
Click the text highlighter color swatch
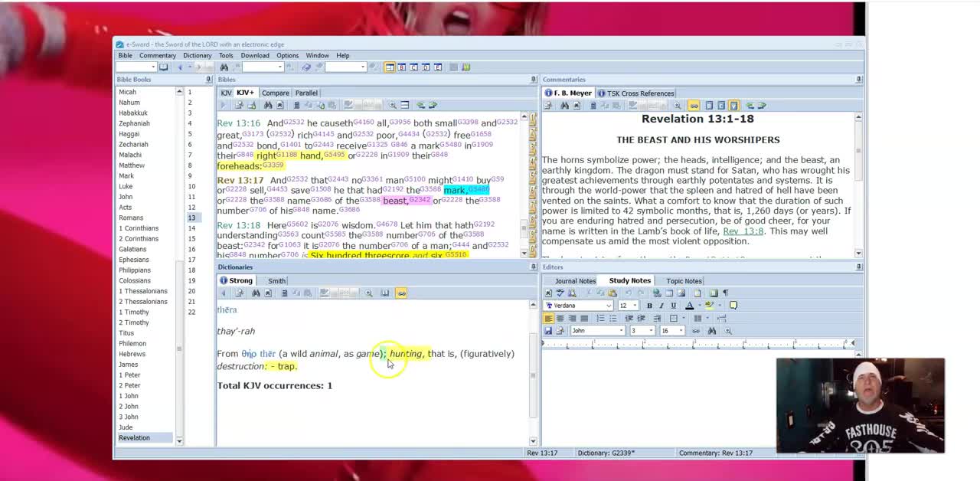pos(710,306)
